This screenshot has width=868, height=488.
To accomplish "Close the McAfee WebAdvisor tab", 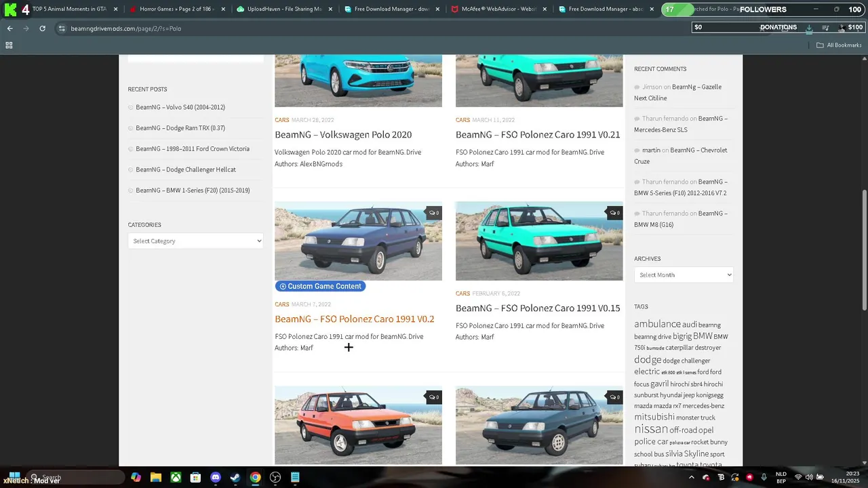I will pyautogui.click(x=545, y=9).
